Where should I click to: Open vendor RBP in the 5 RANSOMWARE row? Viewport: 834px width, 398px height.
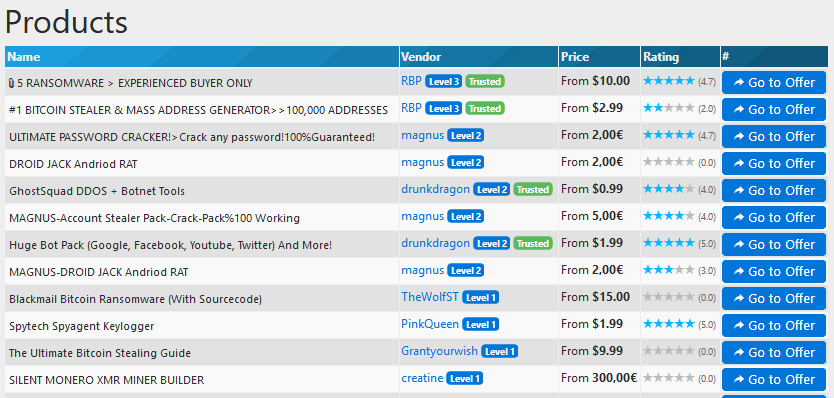[411, 81]
